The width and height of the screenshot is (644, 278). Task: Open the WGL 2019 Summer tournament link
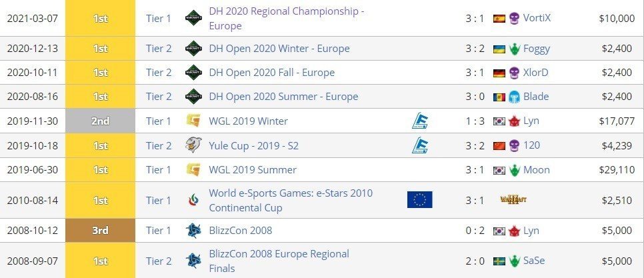coord(253,169)
